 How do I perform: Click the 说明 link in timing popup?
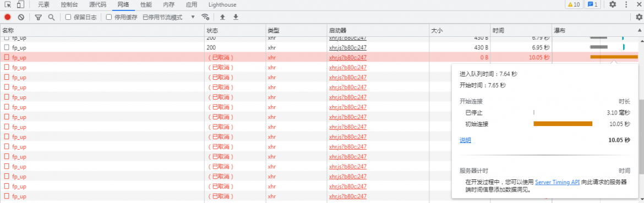click(465, 140)
